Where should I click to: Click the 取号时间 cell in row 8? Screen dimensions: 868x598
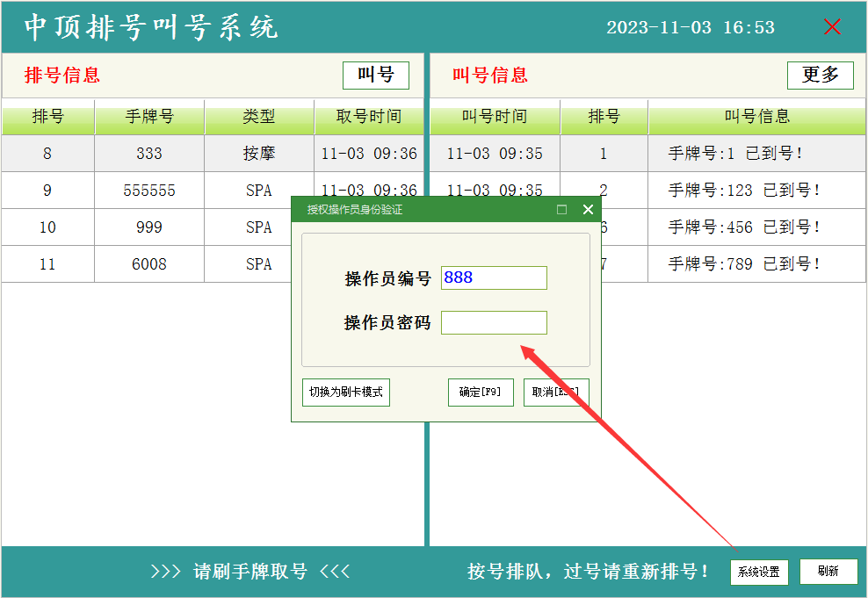point(369,154)
